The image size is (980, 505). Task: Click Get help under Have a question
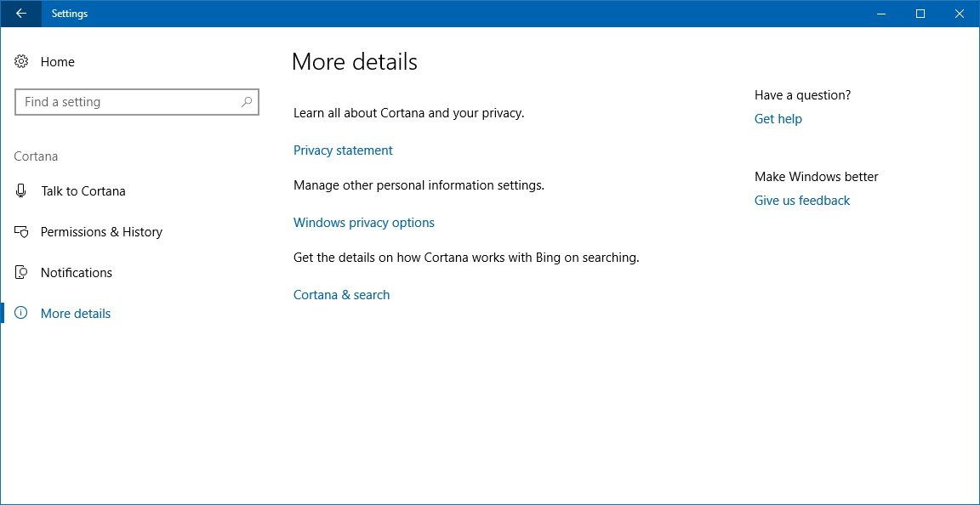click(778, 118)
